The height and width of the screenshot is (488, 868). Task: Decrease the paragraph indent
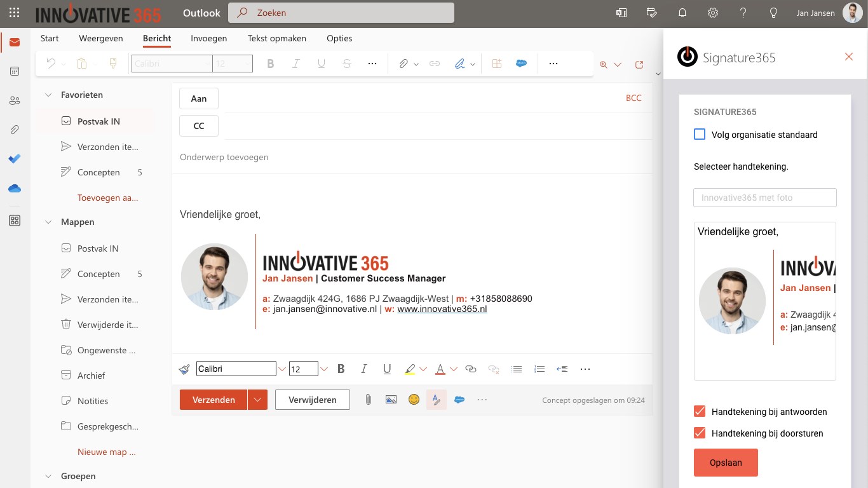(562, 369)
